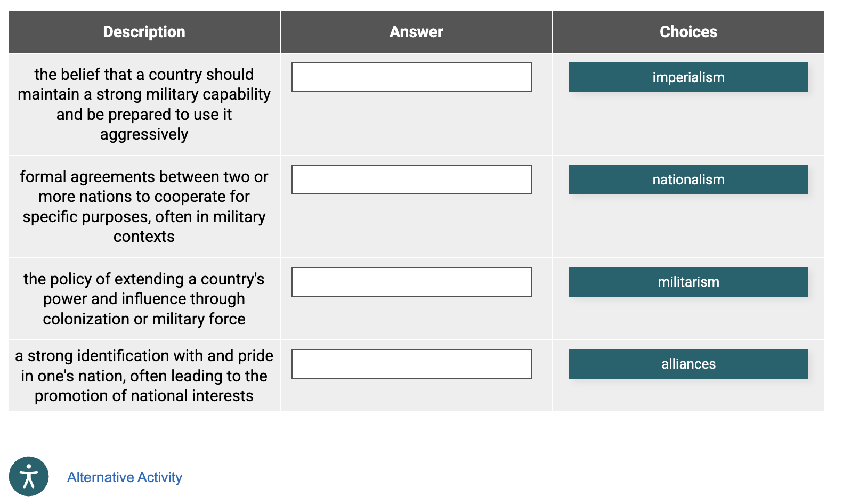Click the last row of the matching table
The width and height of the screenshot is (859, 504).
(410, 376)
